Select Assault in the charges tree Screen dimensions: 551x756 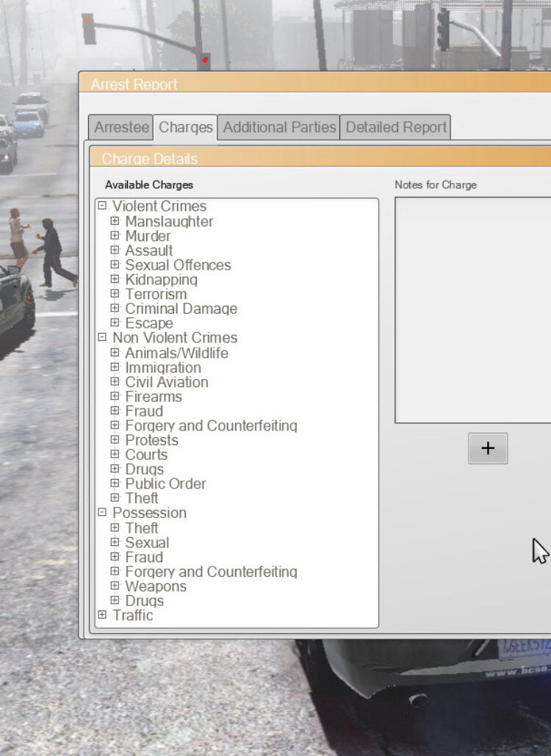coord(149,251)
